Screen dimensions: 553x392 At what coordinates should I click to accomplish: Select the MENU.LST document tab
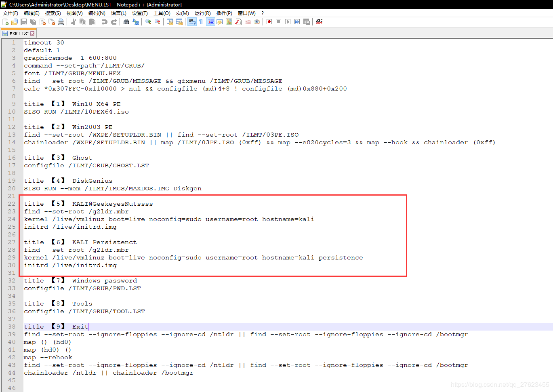pos(19,34)
